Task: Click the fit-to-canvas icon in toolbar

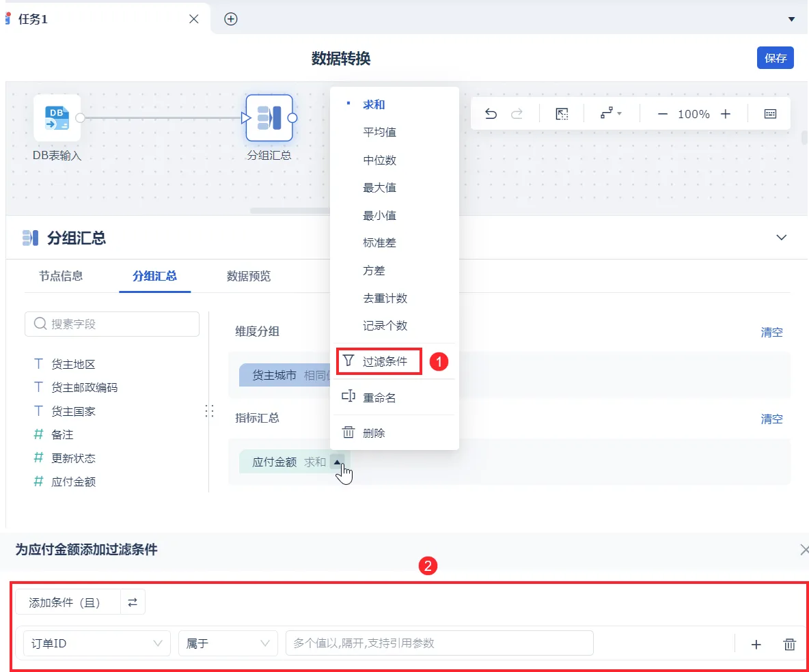Action: [562, 114]
